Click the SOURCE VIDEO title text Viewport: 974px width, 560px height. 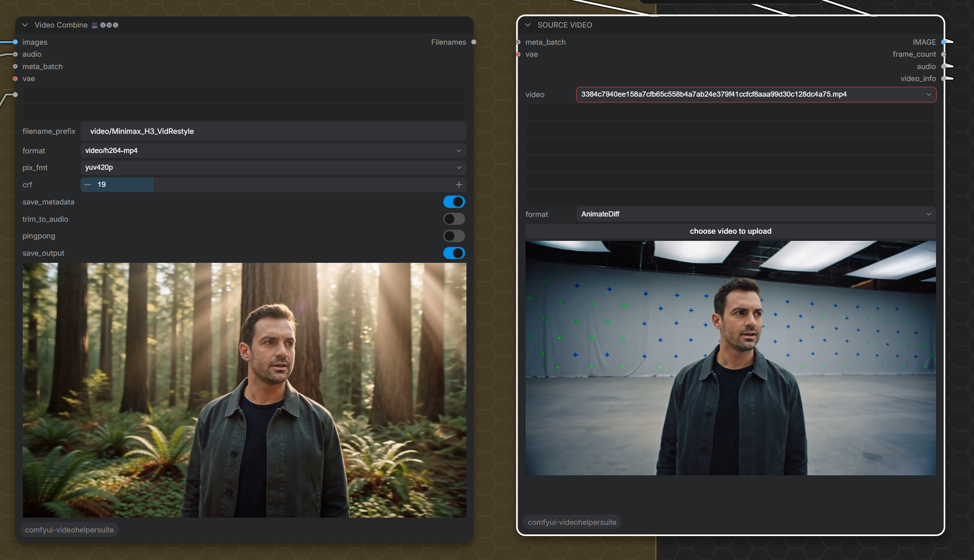[x=565, y=25]
